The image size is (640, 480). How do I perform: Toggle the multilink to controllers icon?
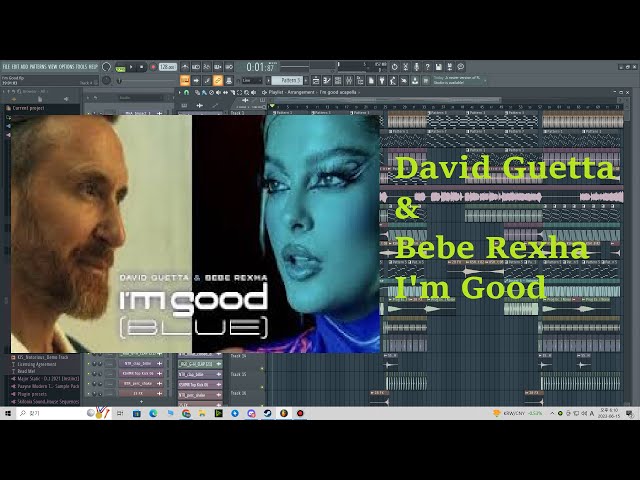[x=229, y=80]
